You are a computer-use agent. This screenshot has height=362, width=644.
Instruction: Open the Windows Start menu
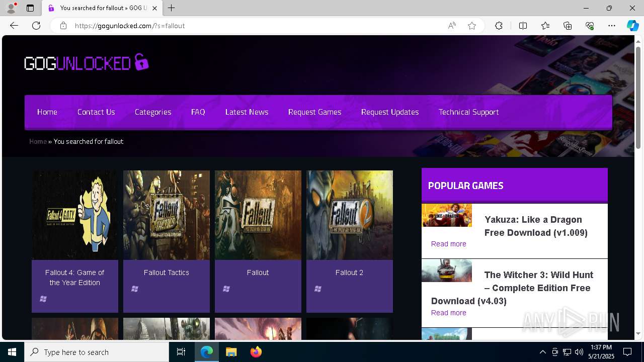coord(12,352)
